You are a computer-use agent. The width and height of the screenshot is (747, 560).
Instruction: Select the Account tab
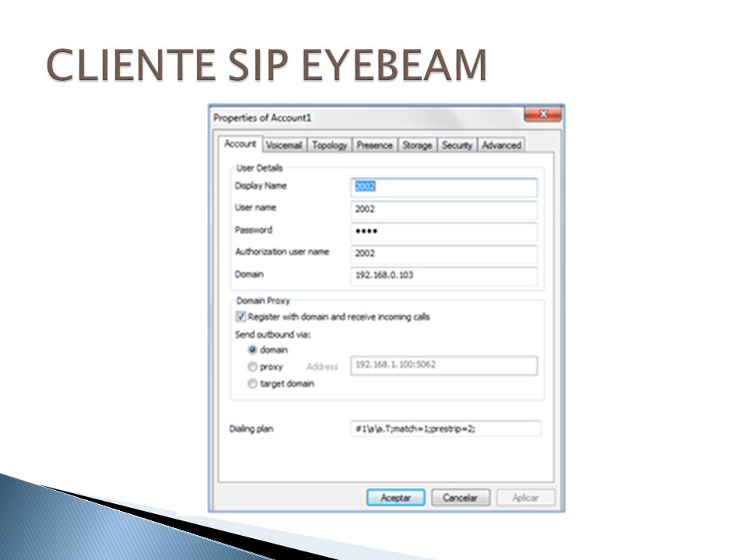pyautogui.click(x=240, y=144)
